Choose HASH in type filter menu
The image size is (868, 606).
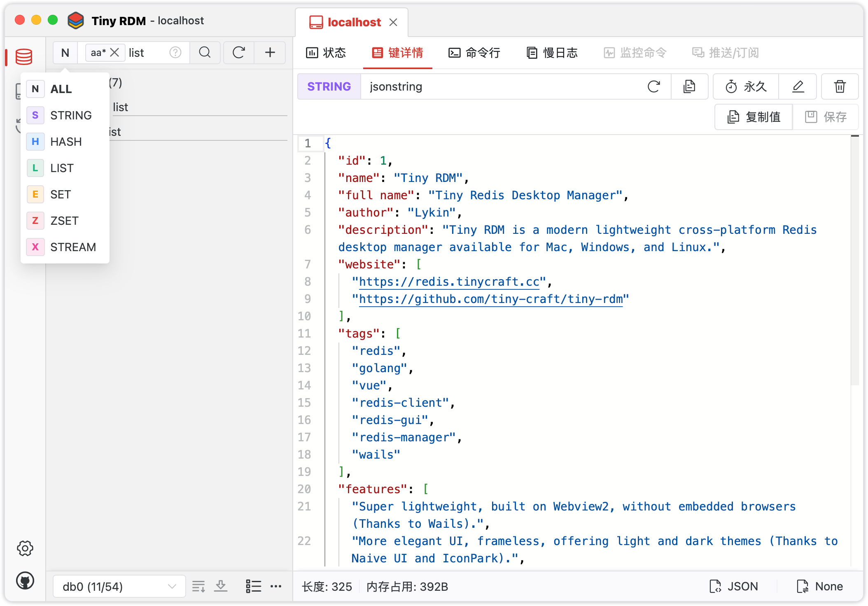click(65, 142)
